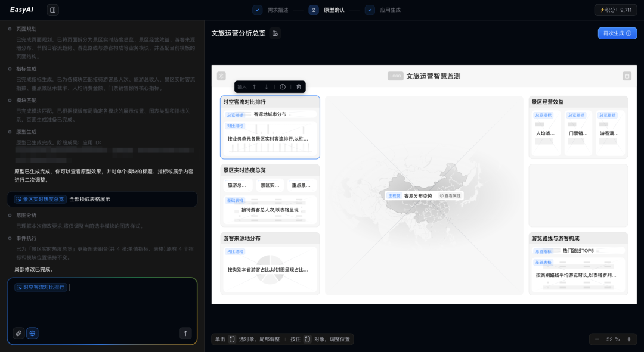Click the 原型生成 step heading

click(x=26, y=132)
